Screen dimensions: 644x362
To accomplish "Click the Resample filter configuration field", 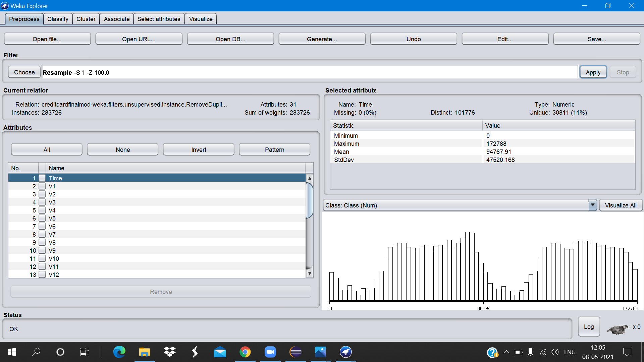I will pos(309,72).
